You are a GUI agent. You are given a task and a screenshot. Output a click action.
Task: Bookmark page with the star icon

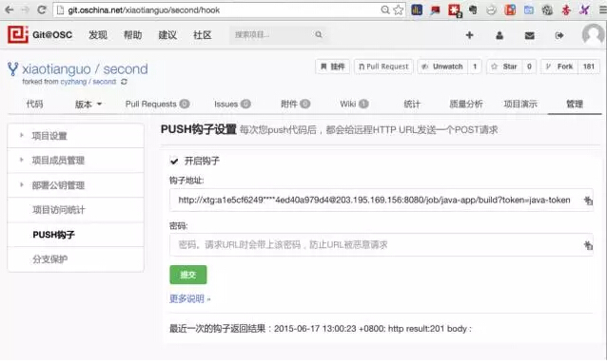[x=399, y=10]
